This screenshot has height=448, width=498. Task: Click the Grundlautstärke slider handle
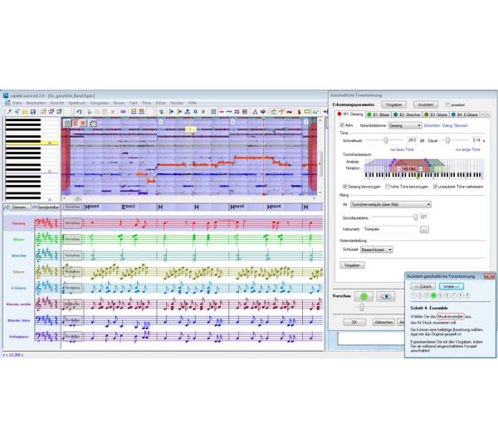point(416,217)
